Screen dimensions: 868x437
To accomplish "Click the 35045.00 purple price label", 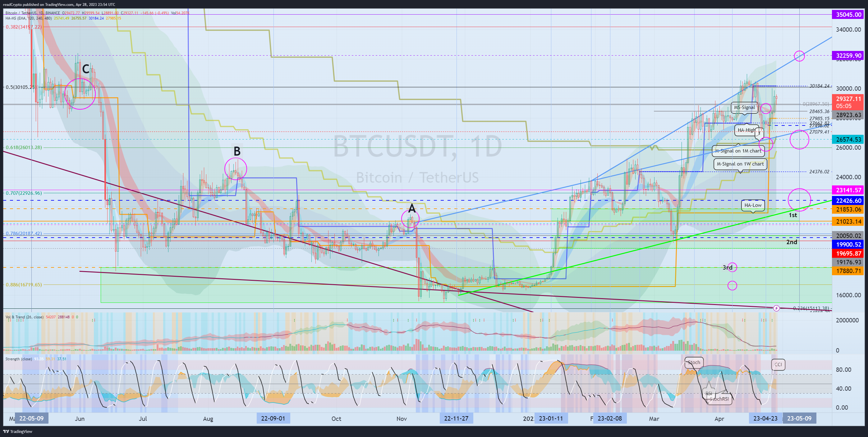I will click(848, 15).
